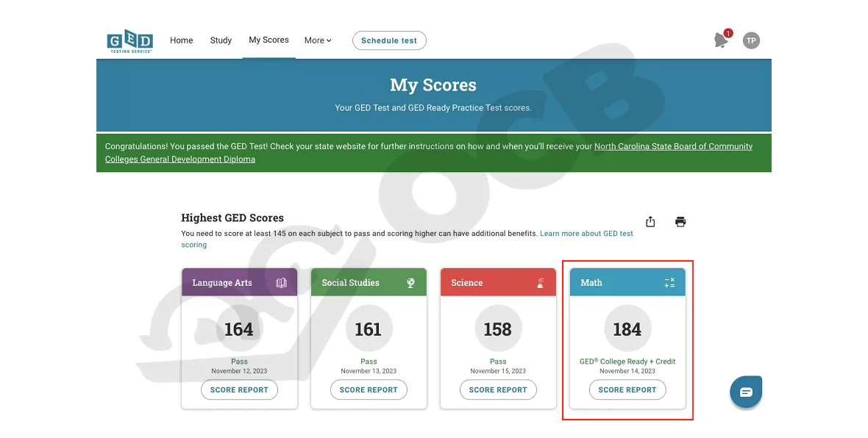Click the Math operations icon

tap(669, 283)
